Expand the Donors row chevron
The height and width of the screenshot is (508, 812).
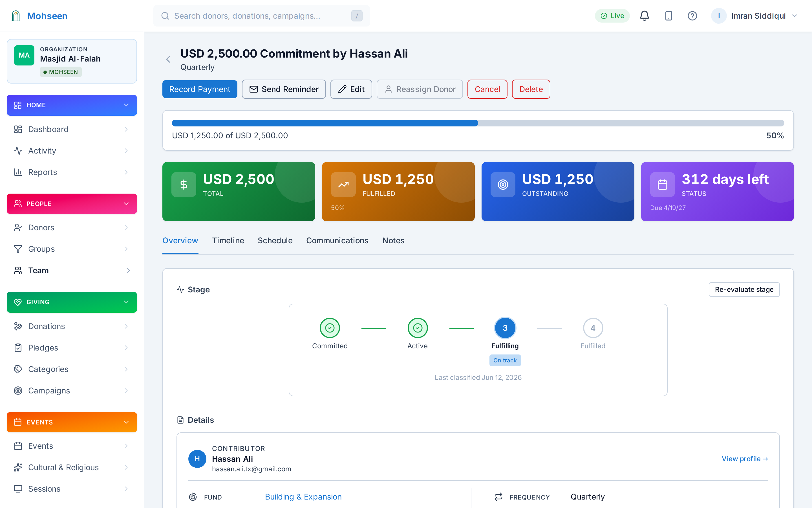126,227
